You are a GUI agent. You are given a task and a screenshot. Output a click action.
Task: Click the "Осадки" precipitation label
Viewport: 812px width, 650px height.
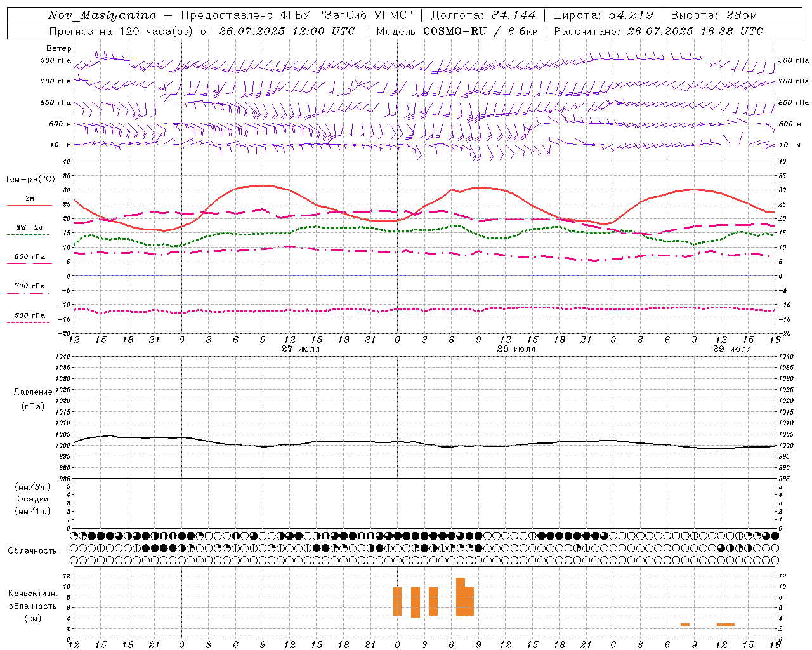pyautogui.click(x=33, y=499)
